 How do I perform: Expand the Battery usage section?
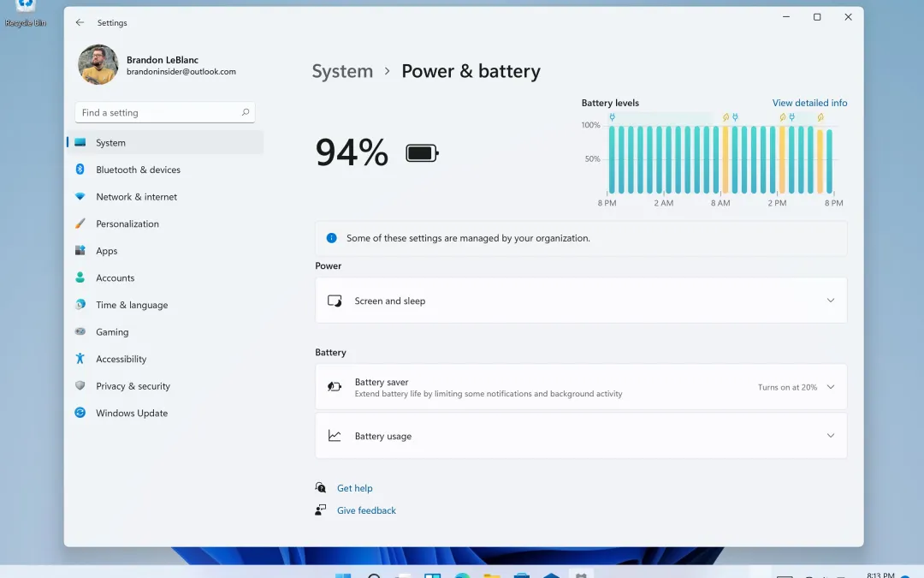tap(581, 436)
